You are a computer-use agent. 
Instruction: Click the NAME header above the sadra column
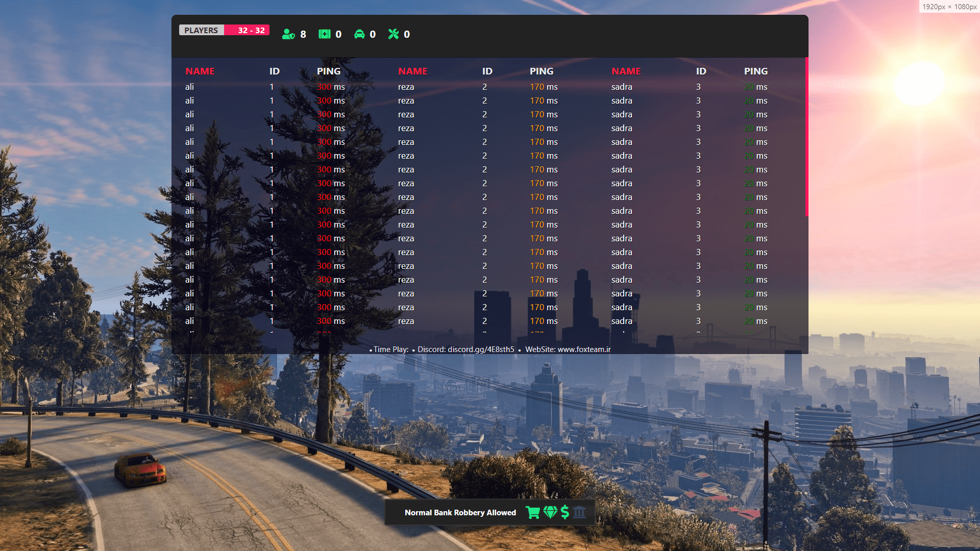click(626, 71)
